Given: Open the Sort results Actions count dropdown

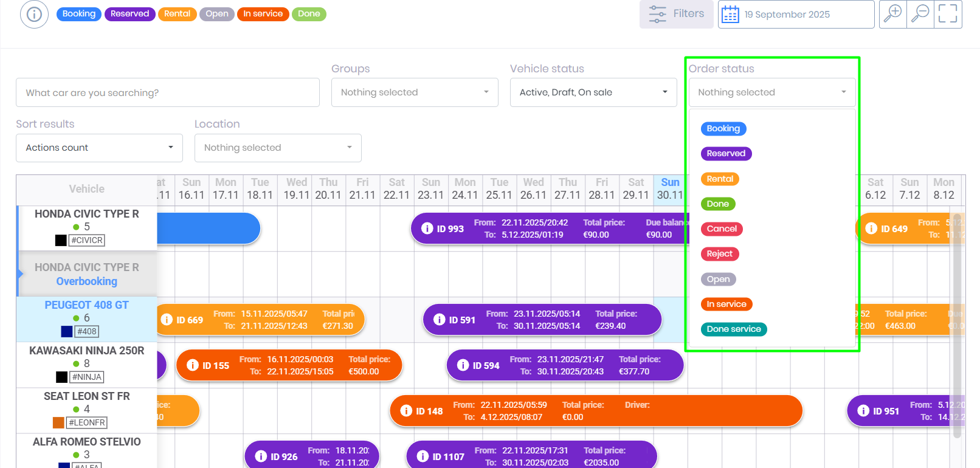Looking at the screenshot, I should tap(99, 148).
